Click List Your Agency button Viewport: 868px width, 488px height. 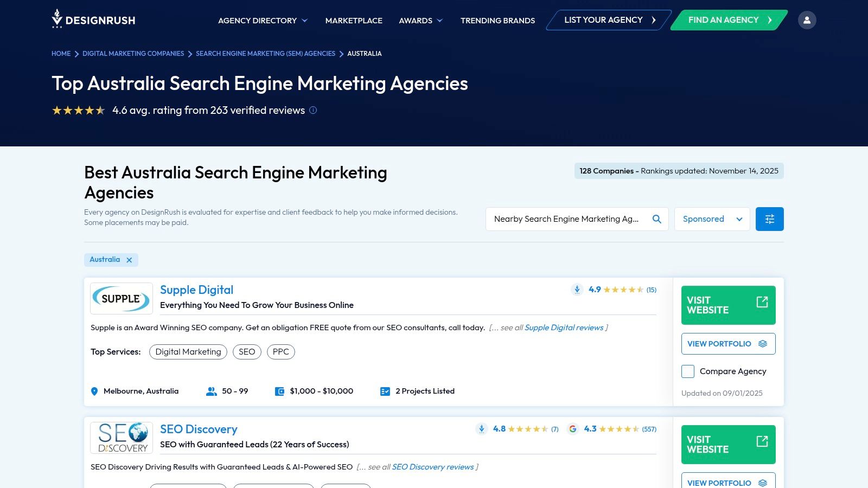609,20
